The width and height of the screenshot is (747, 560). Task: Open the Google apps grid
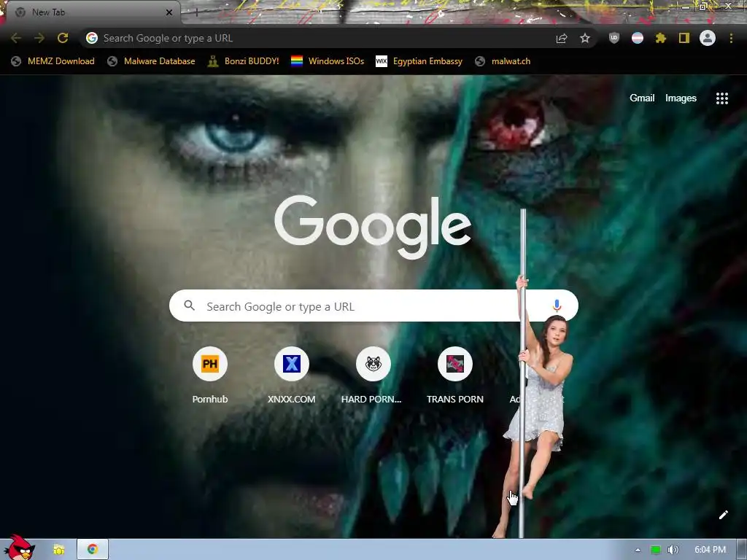tap(721, 98)
